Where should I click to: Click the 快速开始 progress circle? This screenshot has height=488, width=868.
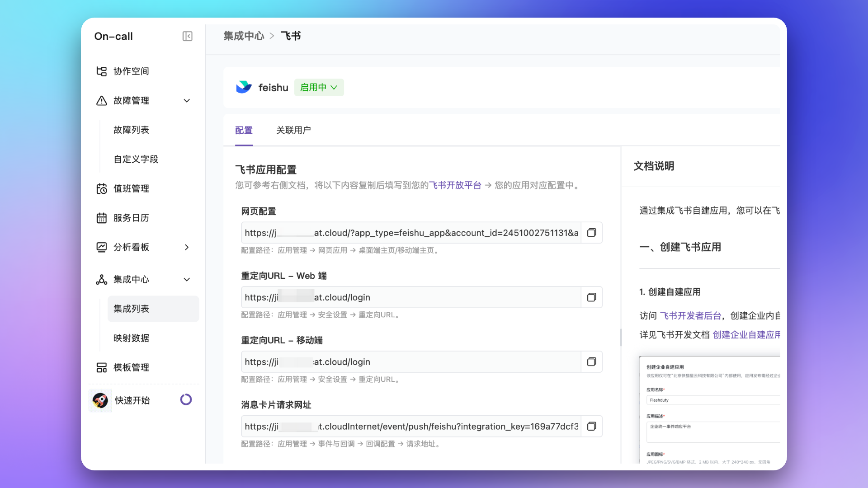pos(186,399)
